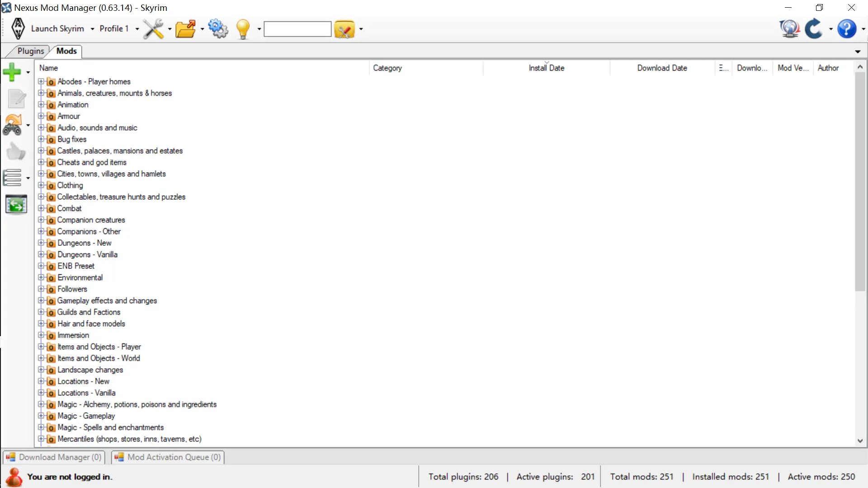Open the Download Manager (0) tab
868x488 pixels.
[54, 457]
